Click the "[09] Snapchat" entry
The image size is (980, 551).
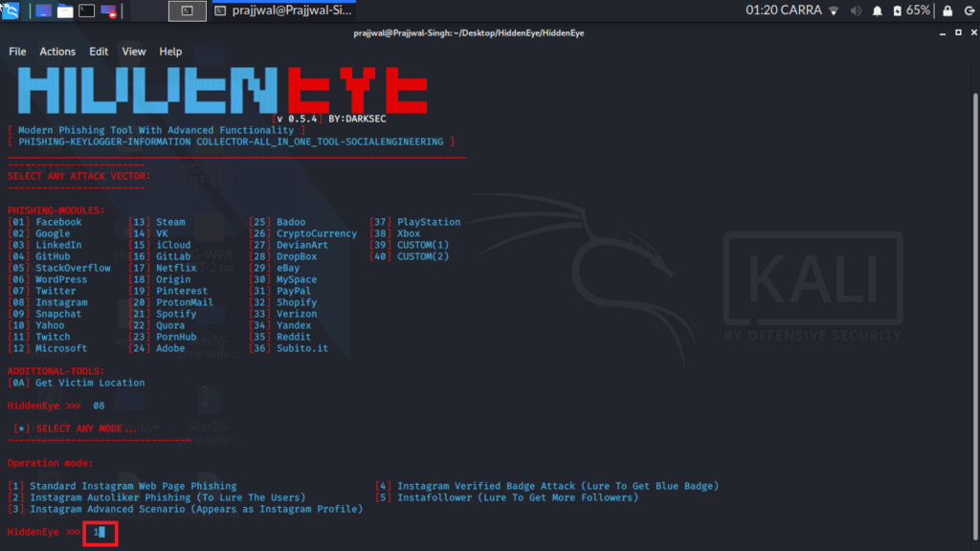pos(44,314)
